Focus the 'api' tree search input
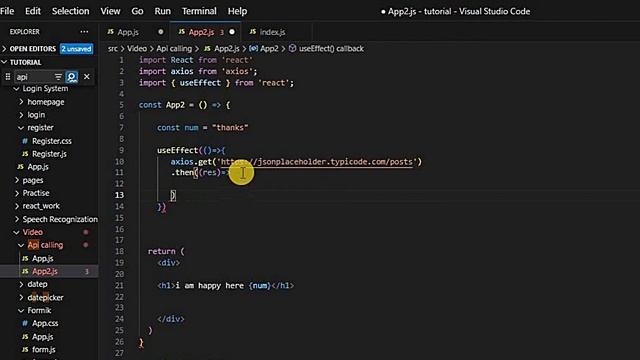The height and width of the screenshot is (360, 640). tap(33, 77)
